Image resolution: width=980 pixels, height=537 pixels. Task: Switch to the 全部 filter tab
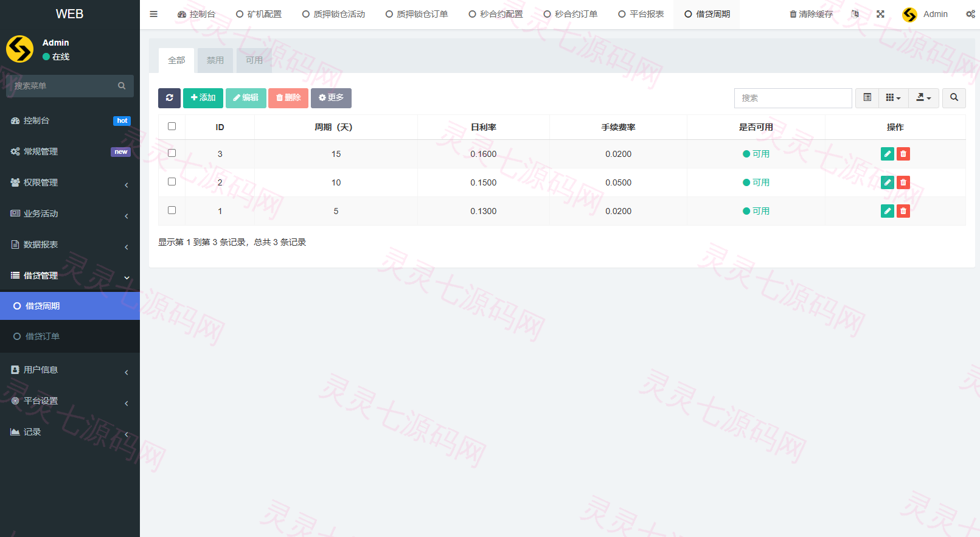pyautogui.click(x=176, y=60)
